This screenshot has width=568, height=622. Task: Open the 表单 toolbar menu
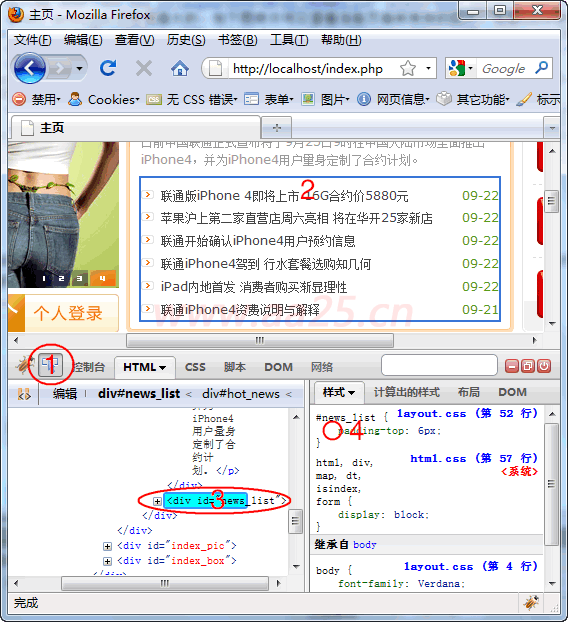pyautogui.click(x=269, y=99)
